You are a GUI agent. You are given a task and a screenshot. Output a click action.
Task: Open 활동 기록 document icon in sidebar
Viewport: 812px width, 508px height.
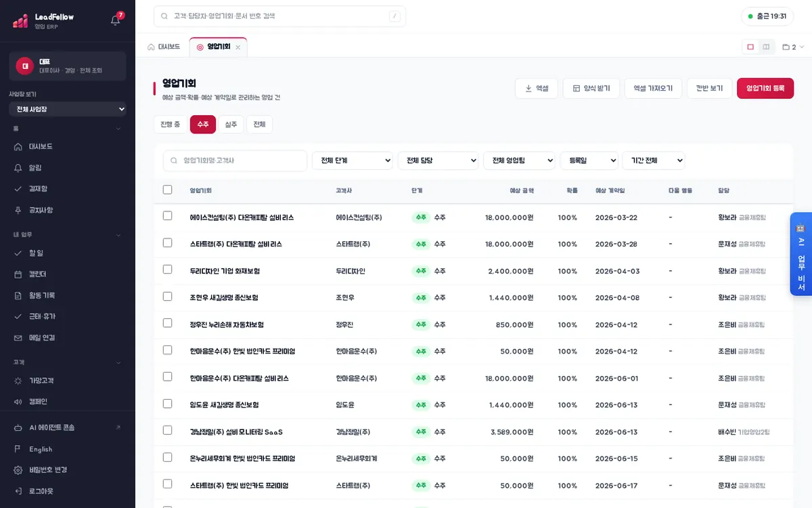point(18,295)
